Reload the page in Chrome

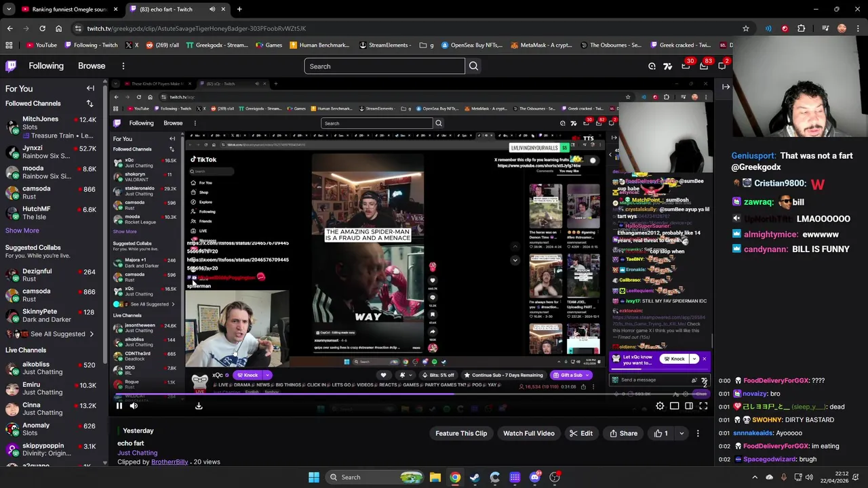[x=42, y=28]
